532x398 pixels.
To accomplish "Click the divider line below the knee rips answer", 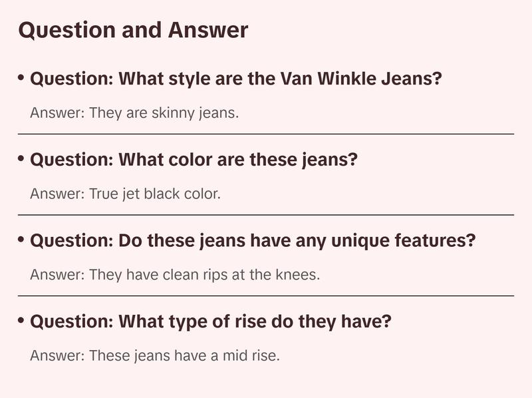I will point(266,296).
